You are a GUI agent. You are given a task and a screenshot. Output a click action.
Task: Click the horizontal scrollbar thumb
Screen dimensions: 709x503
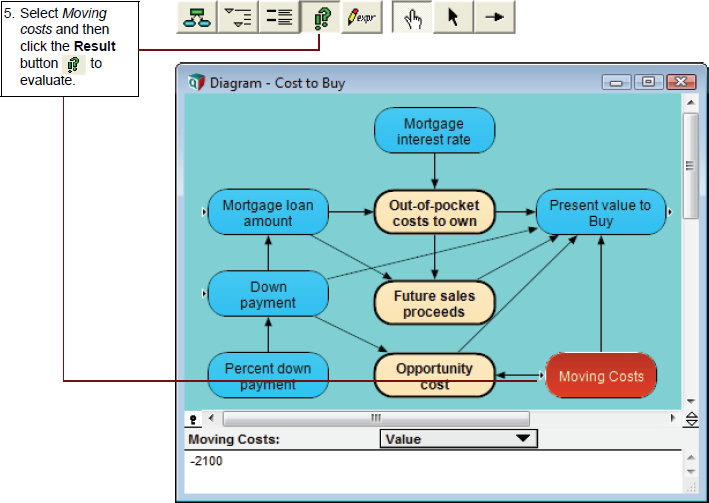pyautogui.click(x=376, y=418)
